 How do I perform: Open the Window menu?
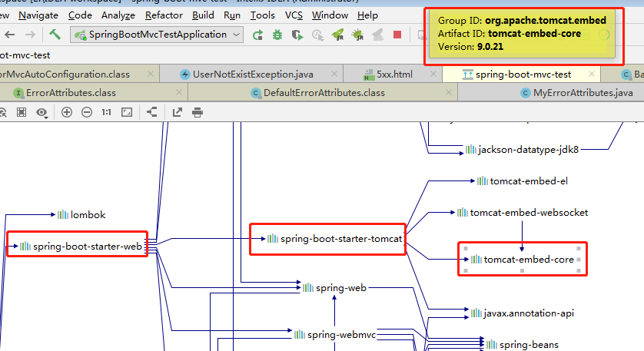point(330,15)
